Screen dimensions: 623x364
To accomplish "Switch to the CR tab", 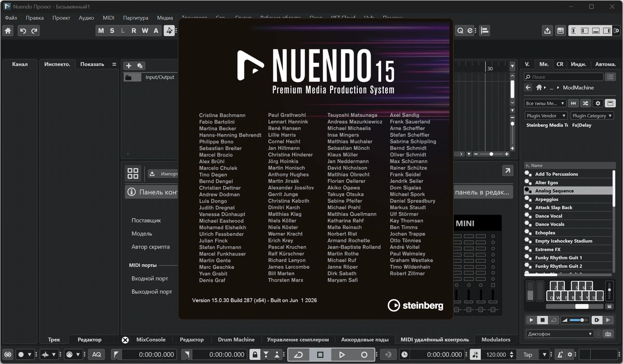I will click(x=560, y=64).
